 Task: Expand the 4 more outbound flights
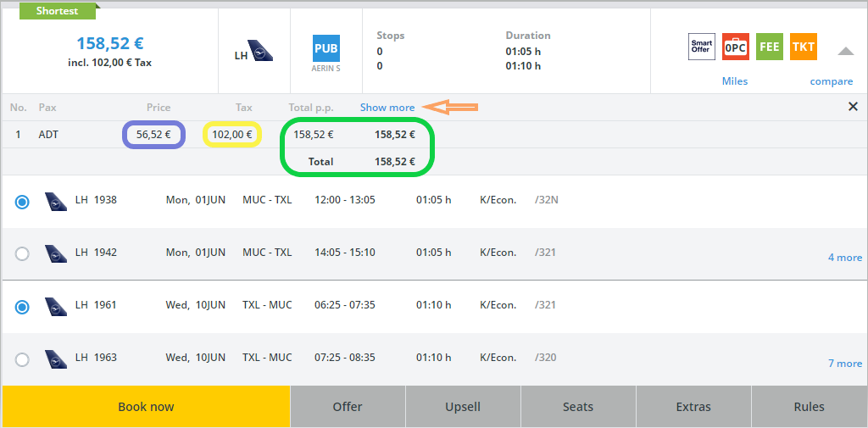pyautogui.click(x=844, y=258)
